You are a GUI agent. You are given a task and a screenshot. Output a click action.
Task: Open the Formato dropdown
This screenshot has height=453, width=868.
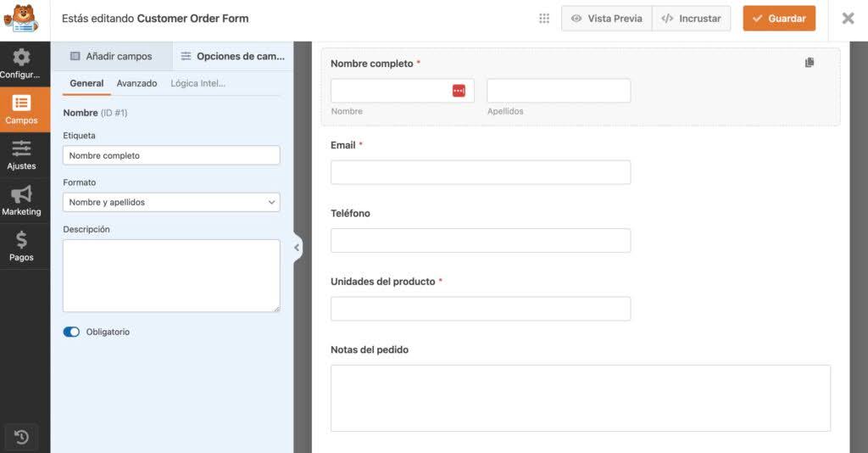pos(171,202)
